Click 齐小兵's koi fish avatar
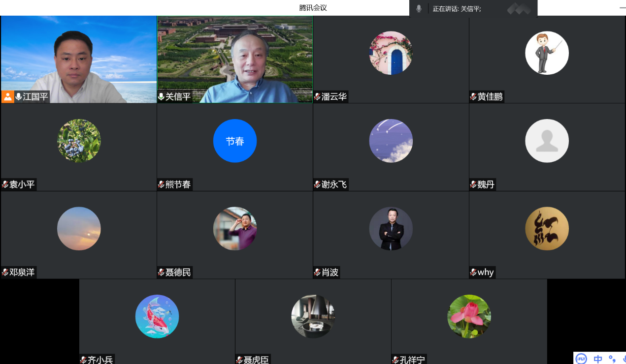 pos(157,316)
